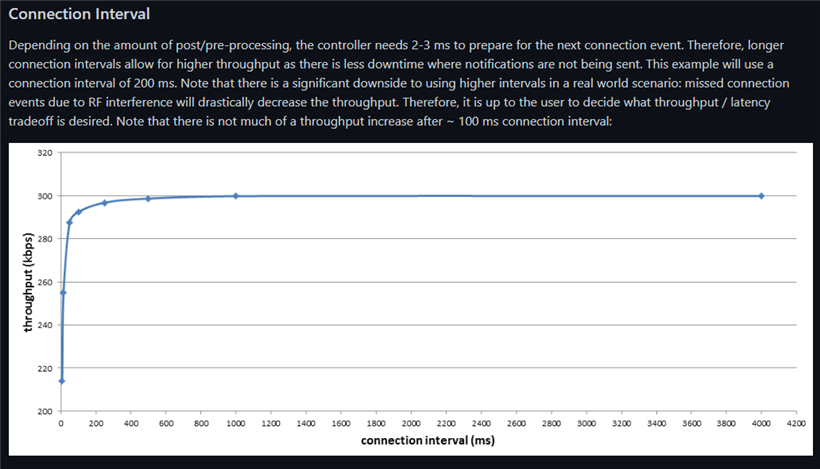Screen dimensions: 820x469
Task: Click the data point near 250 ms
Action: [105, 203]
